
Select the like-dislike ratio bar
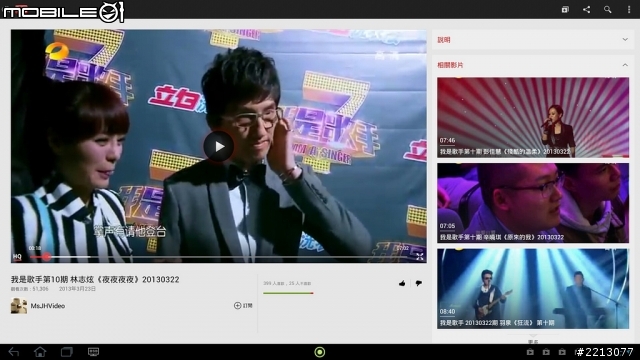click(x=288, y=293)
